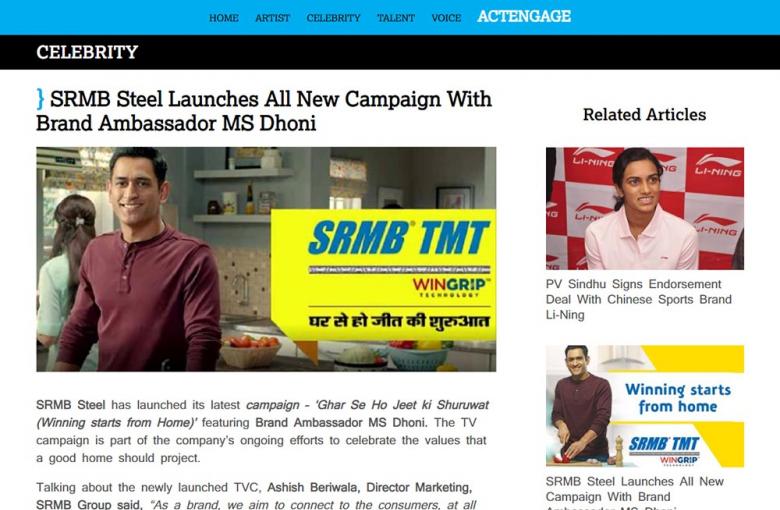This screenshot has width=780, height=510.
Task: Open the main MS Dhoni SRMB TMT image
Action: pos(266,259)
